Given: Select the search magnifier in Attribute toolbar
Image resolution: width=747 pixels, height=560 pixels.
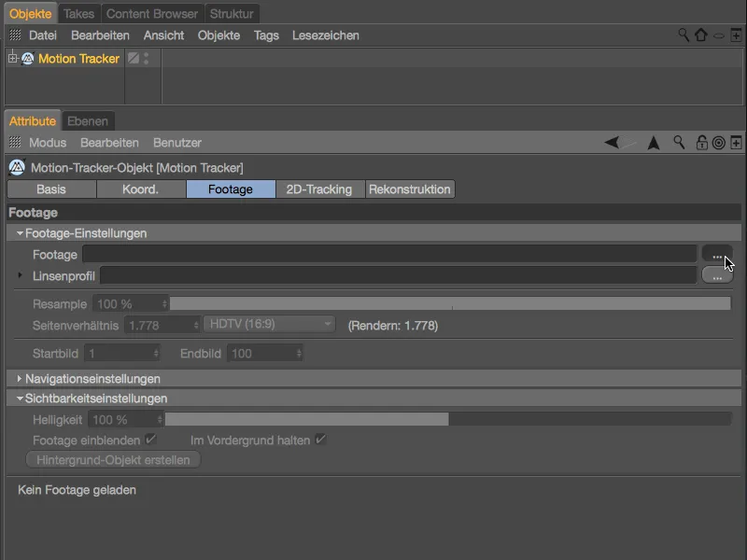Looking at the screenshot, I should (679, 142).
